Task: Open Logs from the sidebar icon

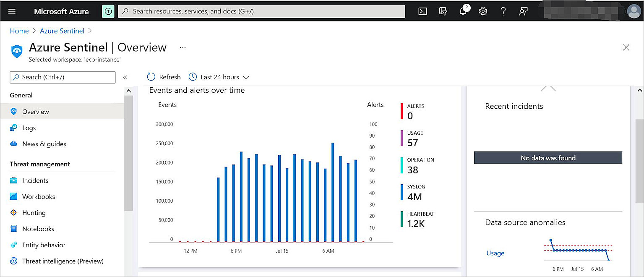Action: 14,128
